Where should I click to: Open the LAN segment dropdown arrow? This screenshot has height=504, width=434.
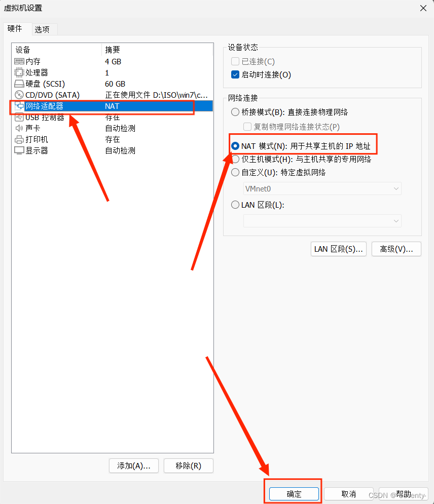396,221
